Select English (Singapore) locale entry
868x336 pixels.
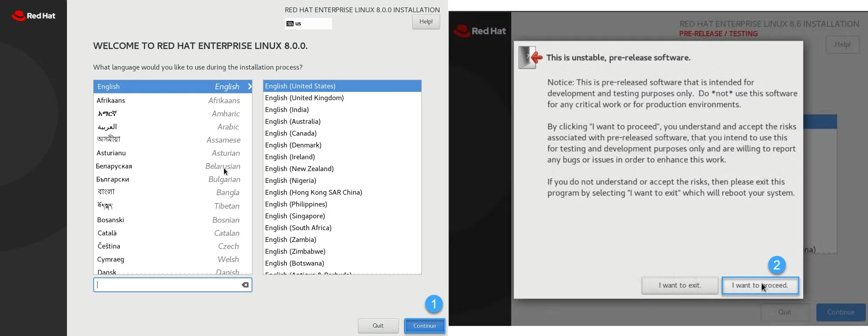(x=342, y=216)
